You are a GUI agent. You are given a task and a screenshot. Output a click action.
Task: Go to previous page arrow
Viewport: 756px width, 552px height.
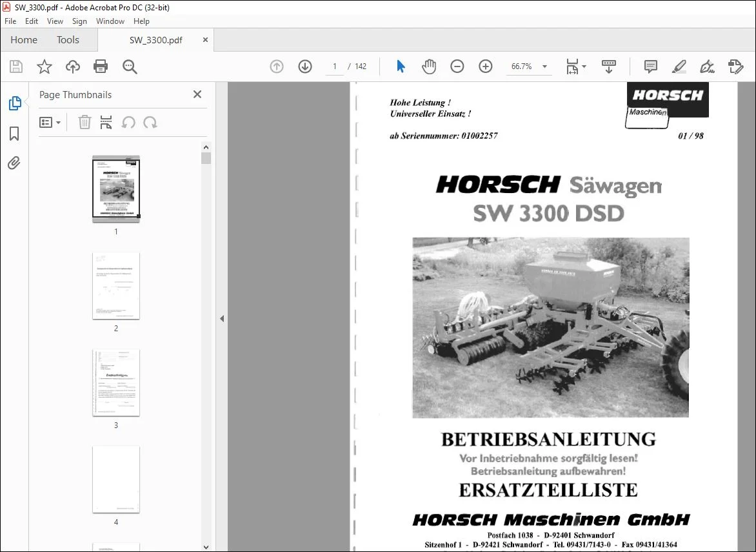pos(277,66)
